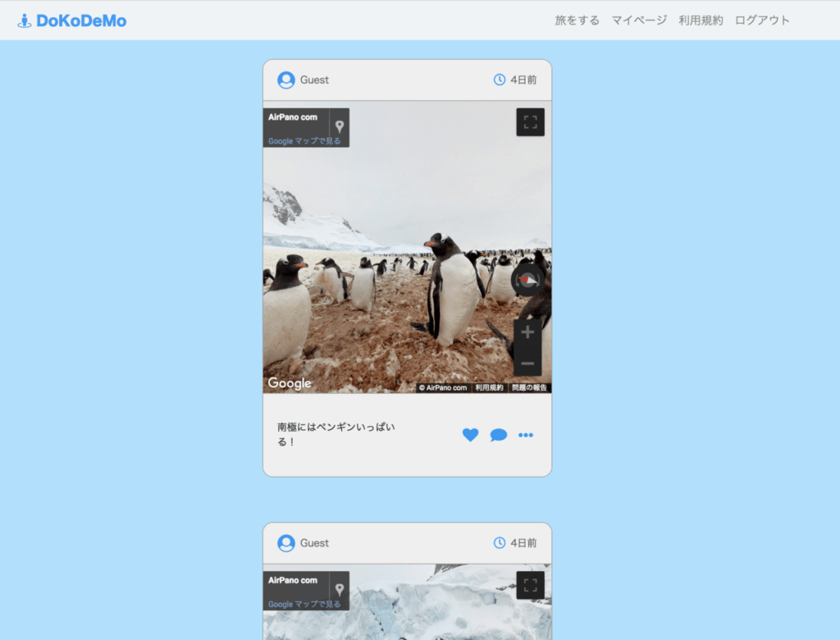Viewport: 840px width, 640px height.
Task: Click the penguin panorama image
Action: point(407,247)
